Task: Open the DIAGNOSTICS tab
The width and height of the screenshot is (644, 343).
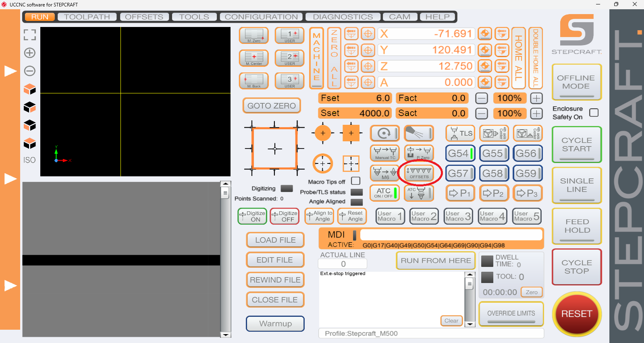Action: [x=343, y=17]
